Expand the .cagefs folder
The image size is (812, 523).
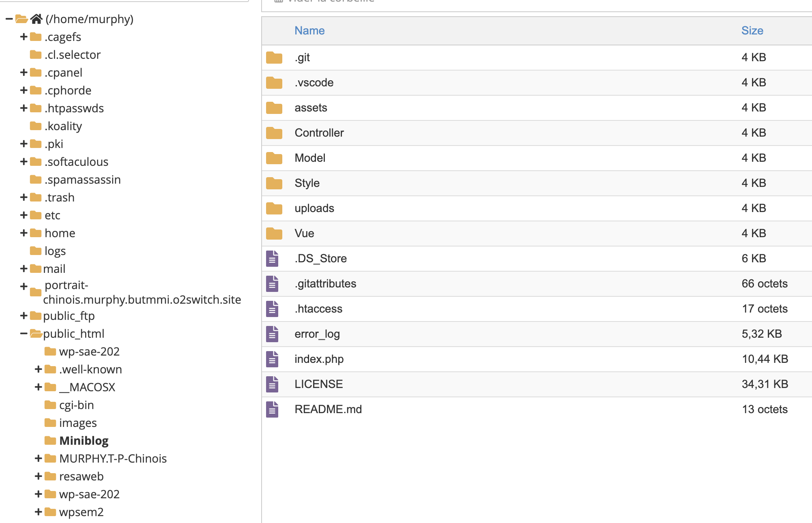point(24,37)
